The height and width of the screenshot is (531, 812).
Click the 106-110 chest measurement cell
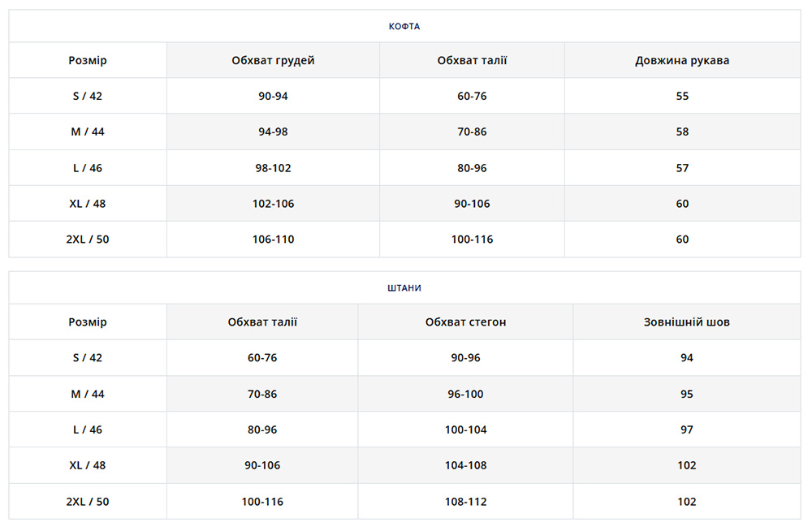273,240
